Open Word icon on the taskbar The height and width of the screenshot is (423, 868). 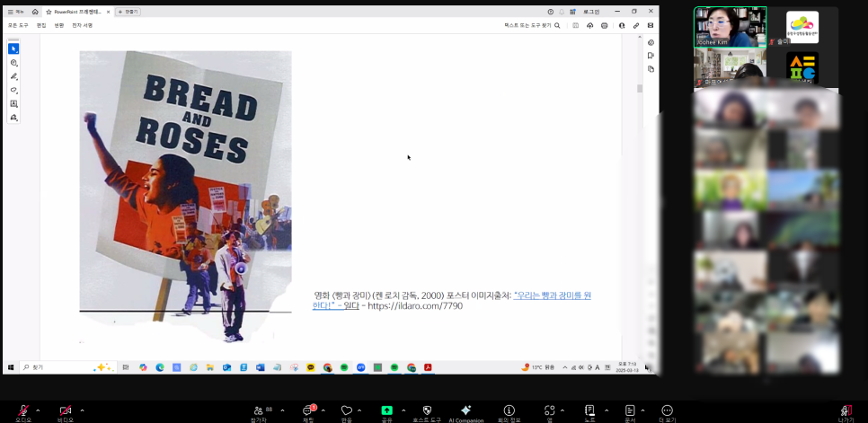click(261, 367)
